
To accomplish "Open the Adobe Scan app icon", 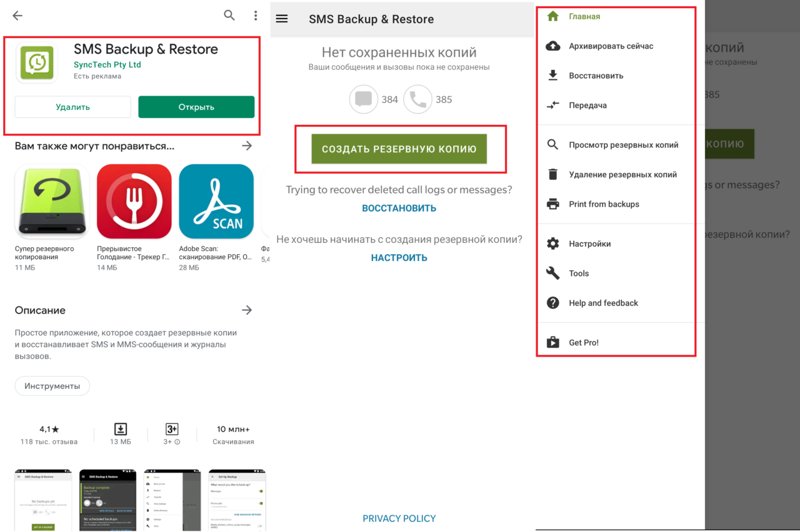I will 216,202.
